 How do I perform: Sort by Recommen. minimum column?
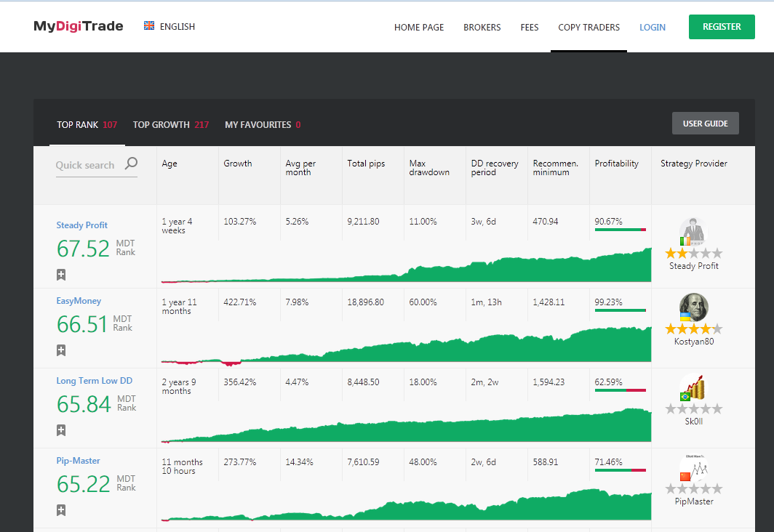tap(555, 168)
